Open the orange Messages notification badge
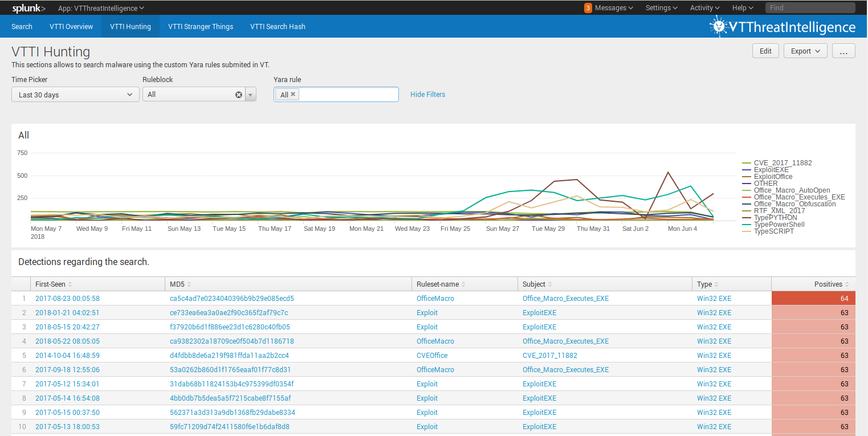This screenshot has height=436, width=868. 588,8
